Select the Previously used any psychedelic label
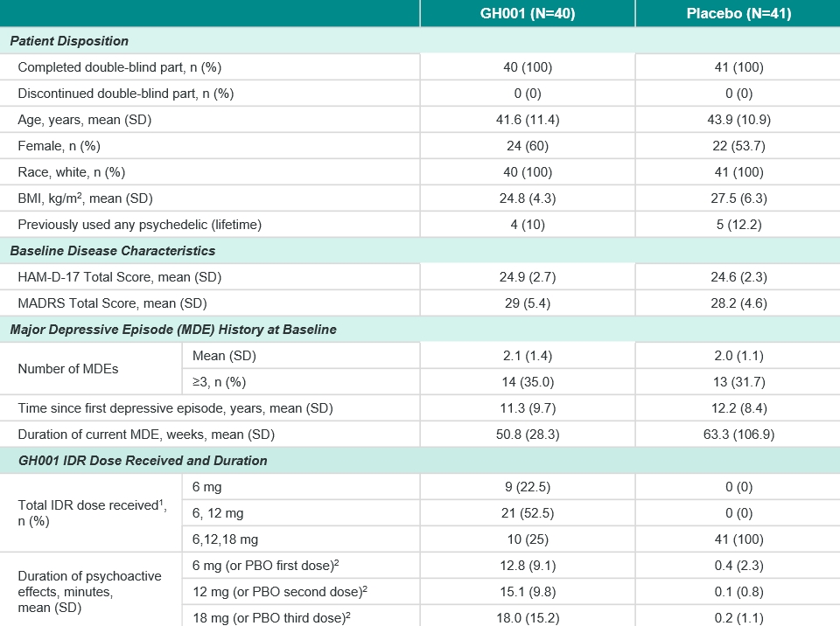The height and width of the screenshot is (626, 840). [x=139, y=225]
